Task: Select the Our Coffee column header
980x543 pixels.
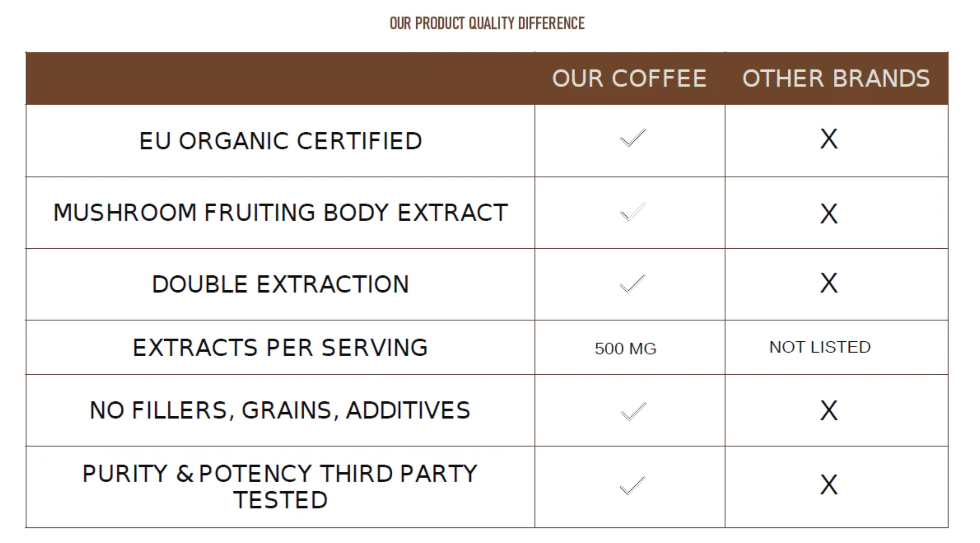Action: click(x=629, y=79)
